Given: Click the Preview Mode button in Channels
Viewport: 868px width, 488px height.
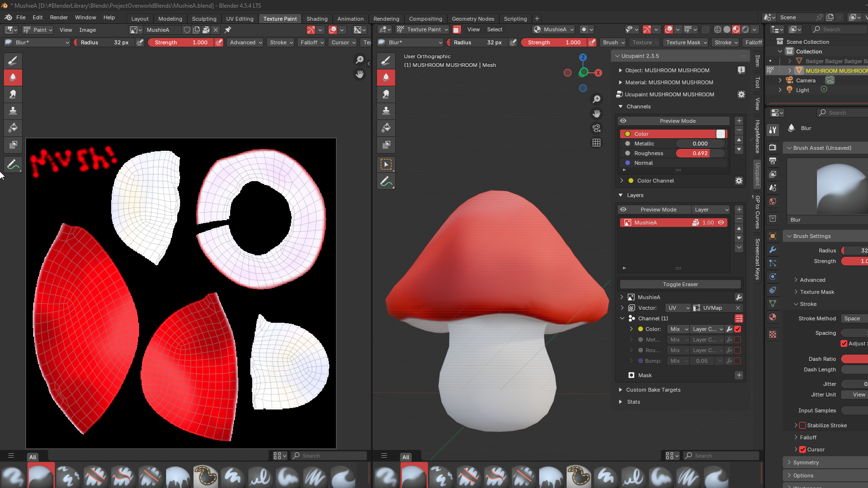Looking at the screenshot, I should click(x=677, y=121).
